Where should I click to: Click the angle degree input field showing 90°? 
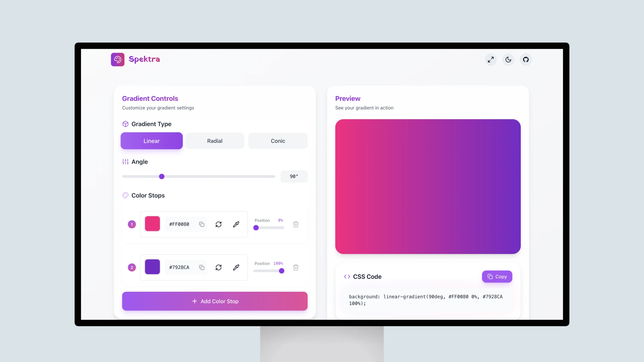[x=294, y=176]
